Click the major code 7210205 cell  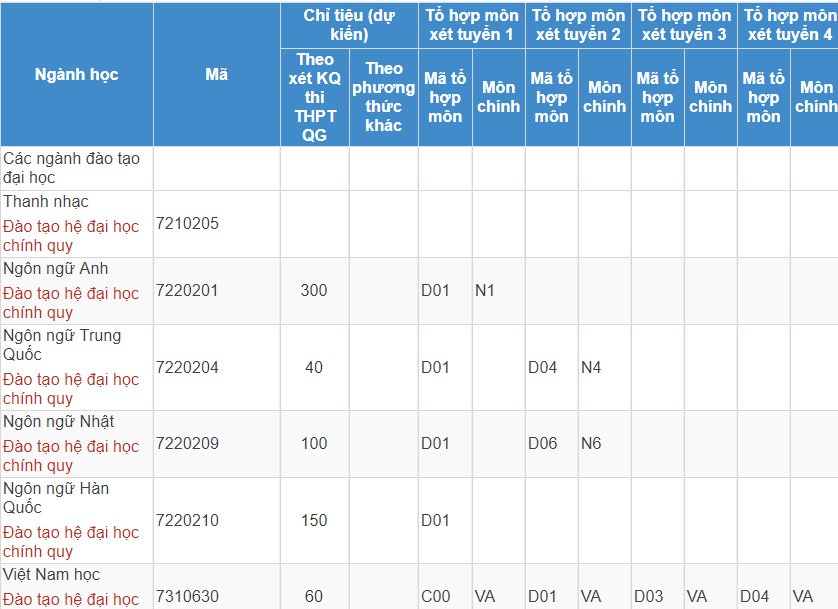[x=187, y=223]
